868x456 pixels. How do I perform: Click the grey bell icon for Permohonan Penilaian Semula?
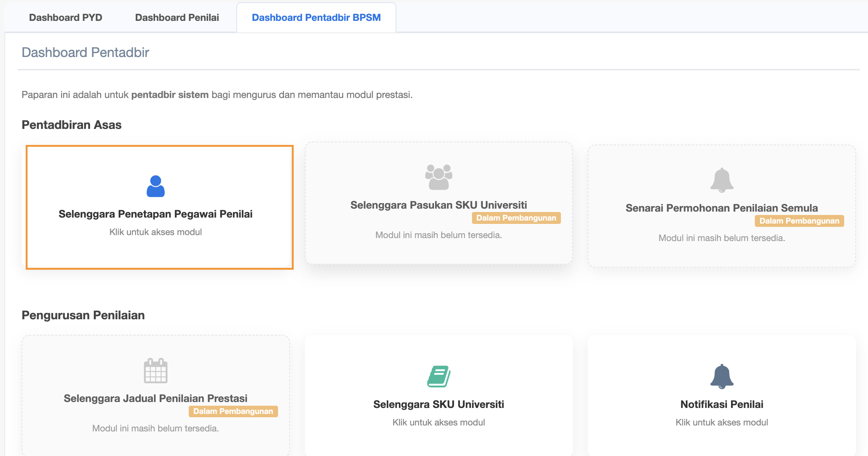[x=722, y=180]
